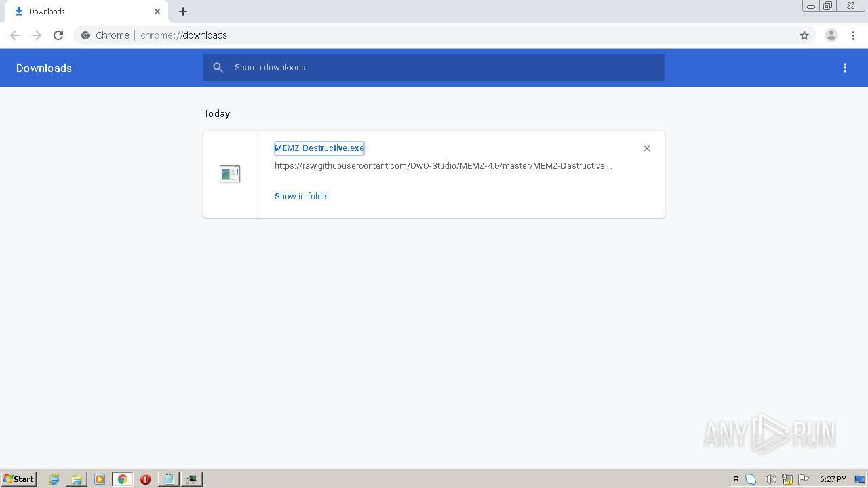868x488 pixels.
Task: Select the Downloads browser tab
Action: tap(86, 12)
